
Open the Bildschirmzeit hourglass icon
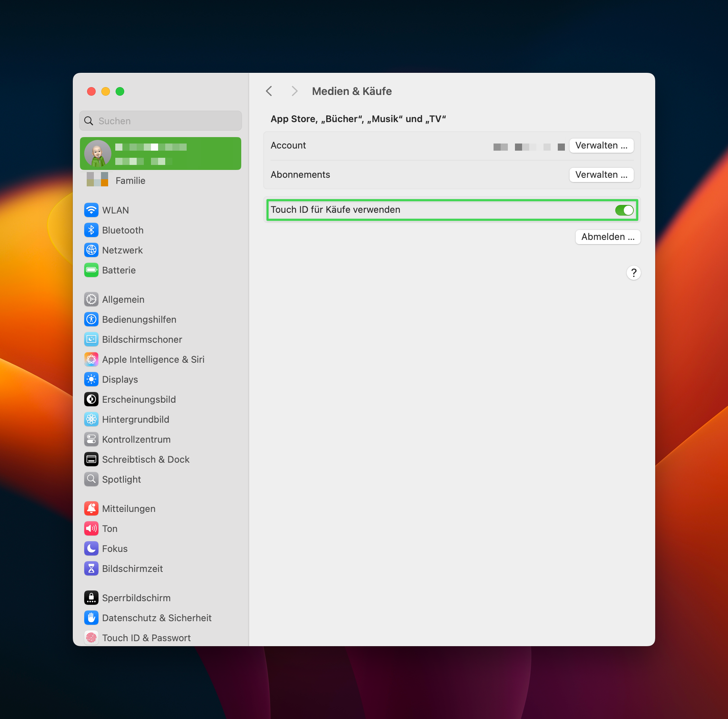click(91, 568)
